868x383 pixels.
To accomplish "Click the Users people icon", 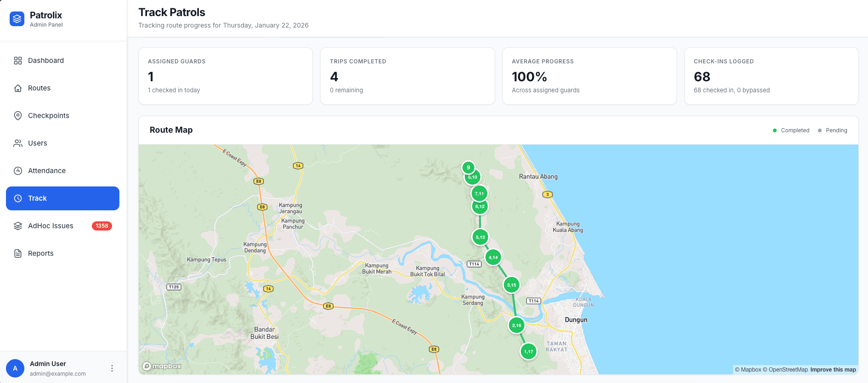I will (18, 143).
